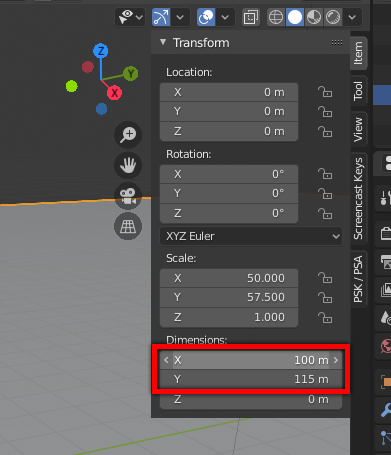This screenshot has width=391, height=455.
Task: Open the XYZ Euler rotation mode dropdown
Action: (251, 236)
